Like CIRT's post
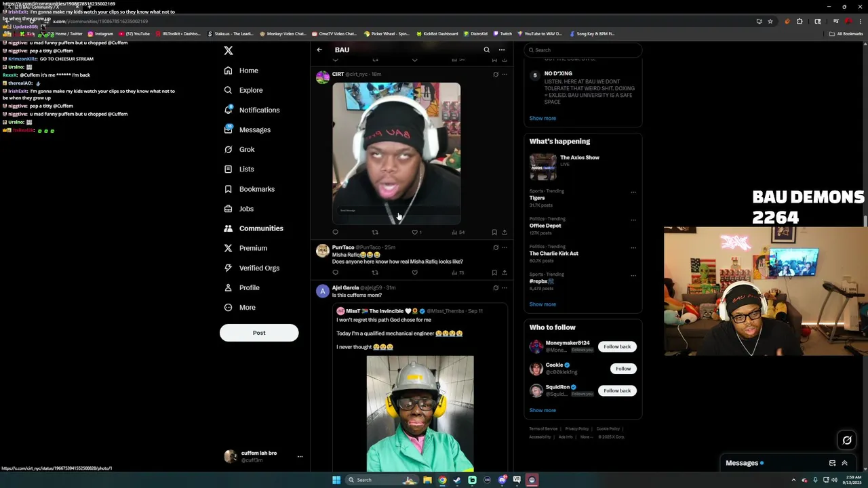 pos(415,232)
